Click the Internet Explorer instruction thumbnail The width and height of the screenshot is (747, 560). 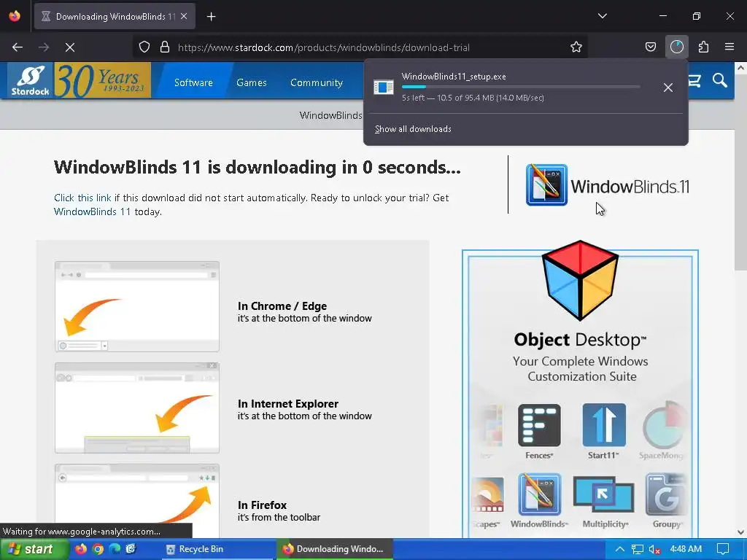tap(137, 408)
